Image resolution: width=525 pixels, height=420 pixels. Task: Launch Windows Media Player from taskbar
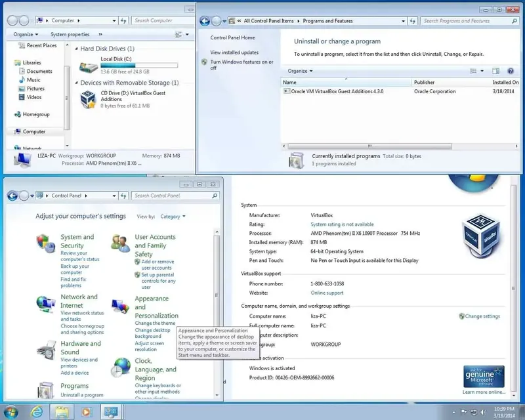pyautogui.click(x=87, y=412)
